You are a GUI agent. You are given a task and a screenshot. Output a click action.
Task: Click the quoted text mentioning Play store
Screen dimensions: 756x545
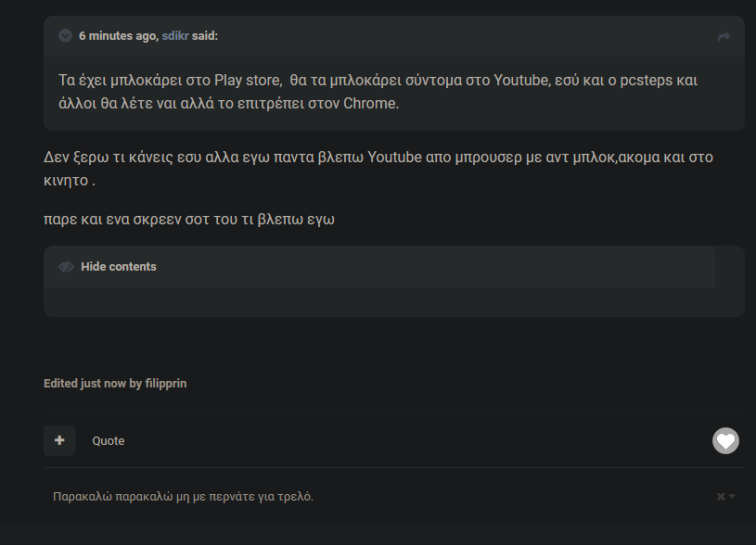(x=378, y=92)
